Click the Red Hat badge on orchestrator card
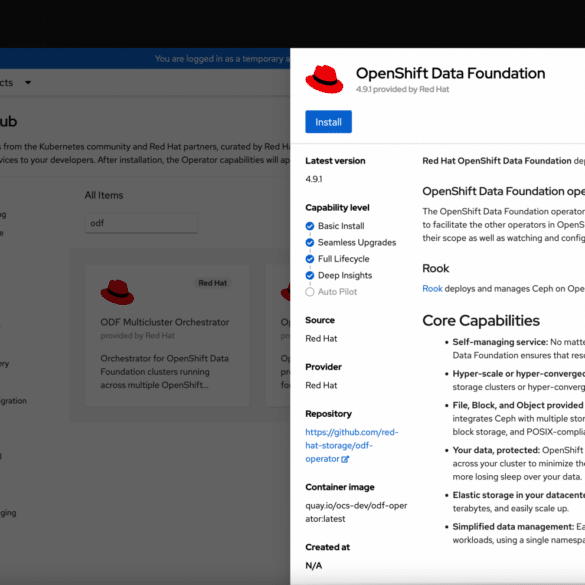Screen dimensions: 585x585 pyautogui.click(x=213, y=283)
